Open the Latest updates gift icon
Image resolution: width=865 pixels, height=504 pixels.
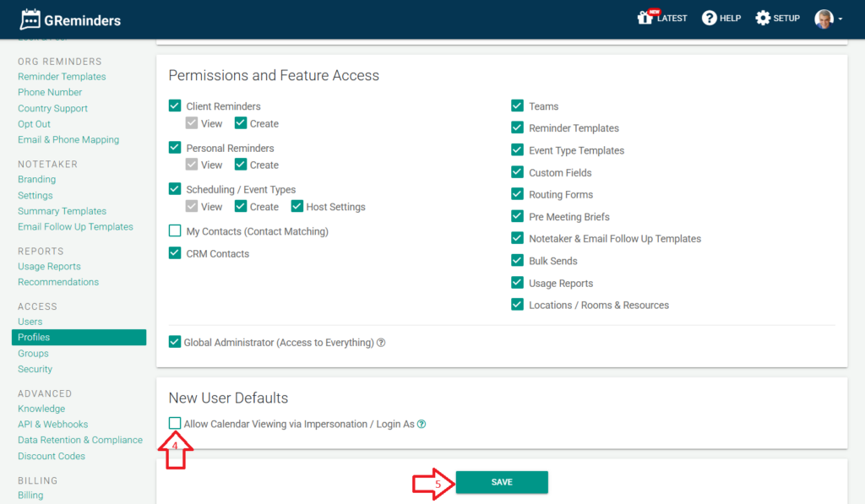[646, 18]
